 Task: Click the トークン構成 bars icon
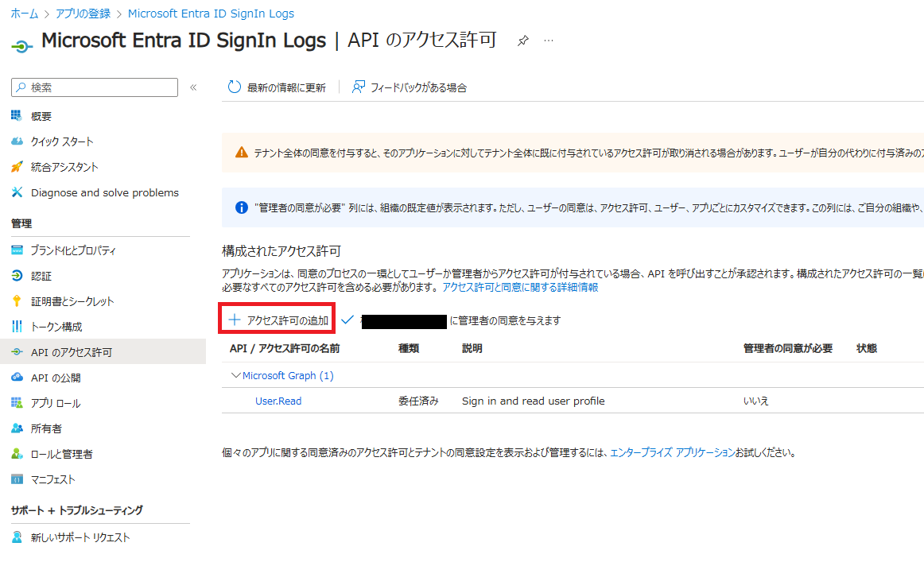(x=17, y=327)
